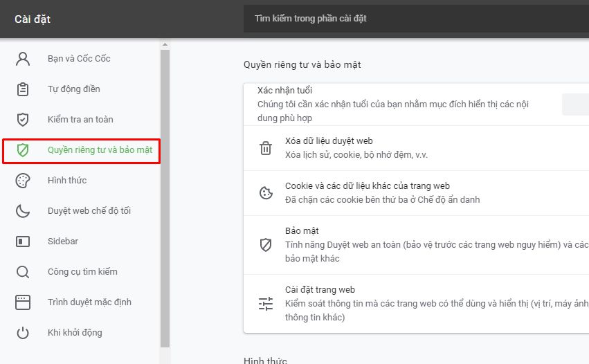Click the sidebar vertical scrollbar thumb

[x=165, y=199]
